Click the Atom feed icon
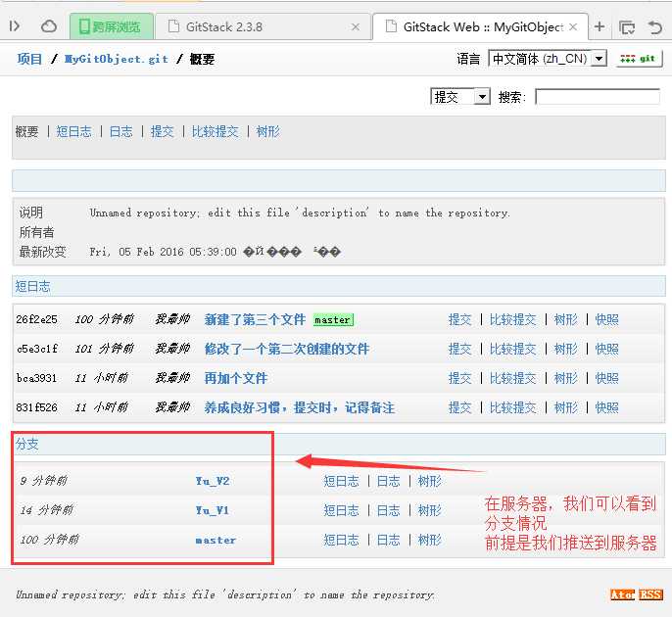672x617 pixels. pos(623,594)
